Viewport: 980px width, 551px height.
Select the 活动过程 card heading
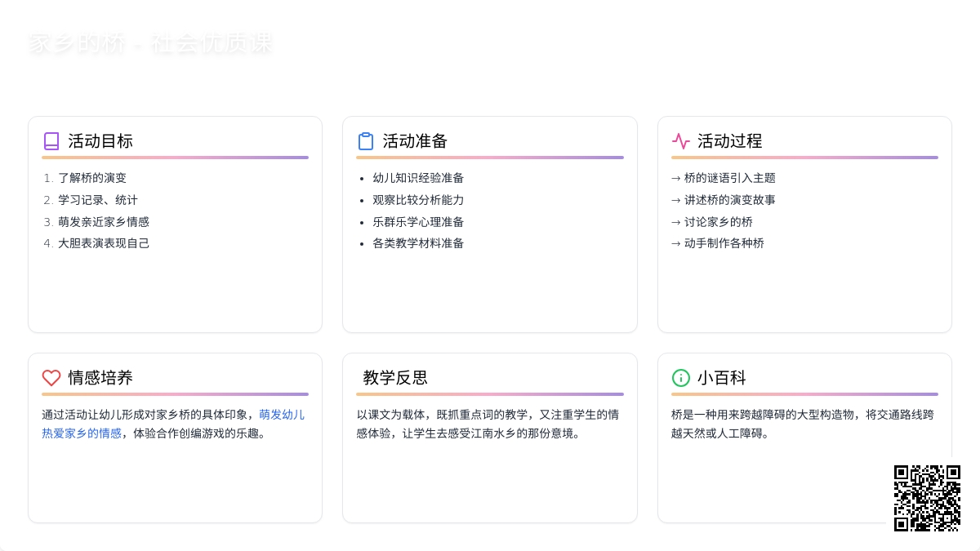coord(730,141)
